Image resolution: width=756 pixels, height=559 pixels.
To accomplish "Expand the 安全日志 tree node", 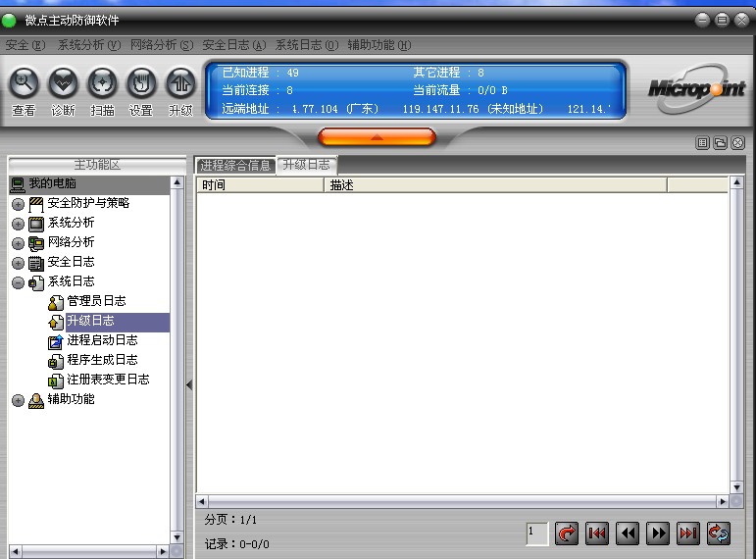I will pos(18,264).
